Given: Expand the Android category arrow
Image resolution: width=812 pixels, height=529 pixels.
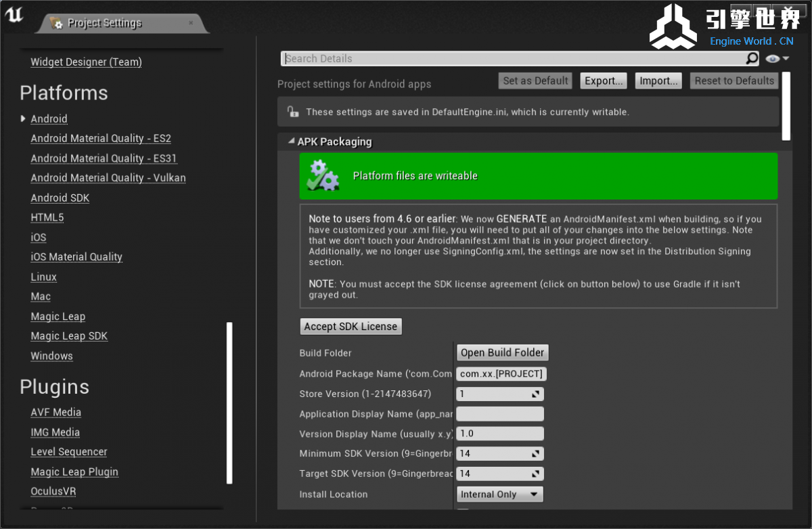Looking at the screenshot, I should pos(24,119).
